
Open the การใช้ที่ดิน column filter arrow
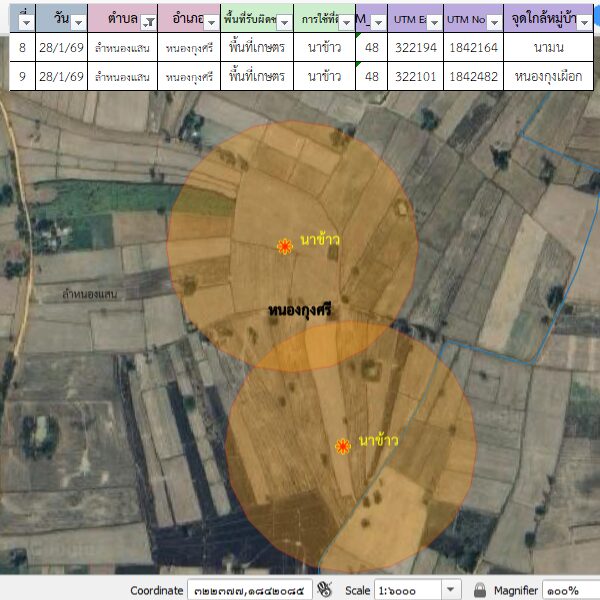pyautogui.click(x=346, y=21)
